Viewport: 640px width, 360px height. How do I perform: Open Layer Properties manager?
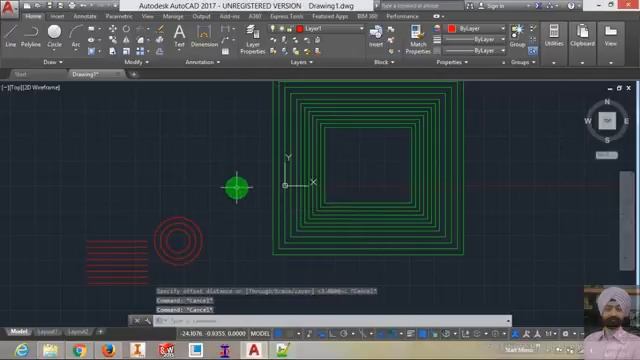tap(253, 39)
